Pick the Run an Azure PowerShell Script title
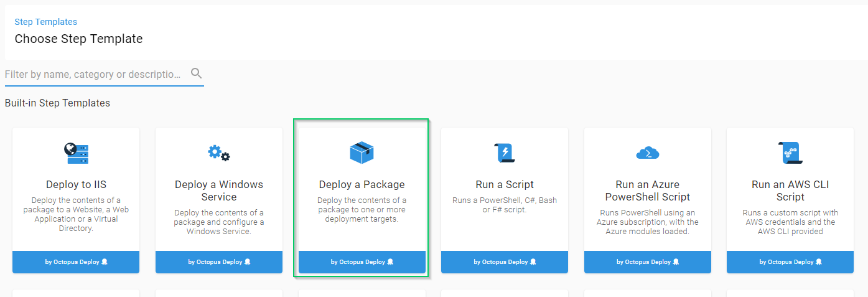The image size is (868, 297). tap(647, 191)
